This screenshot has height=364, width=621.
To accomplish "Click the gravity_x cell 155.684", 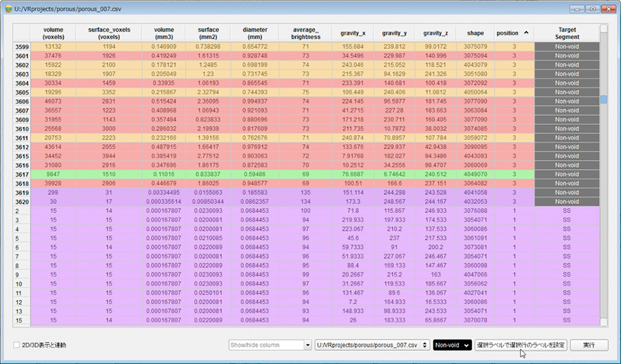I will (353, 46).
